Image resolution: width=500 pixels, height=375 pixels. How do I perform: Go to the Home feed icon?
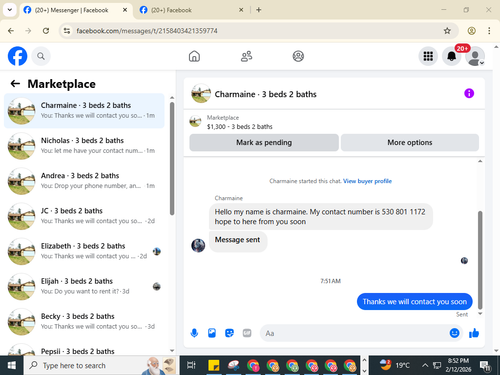pyautogui.click(x=194, y=56)
